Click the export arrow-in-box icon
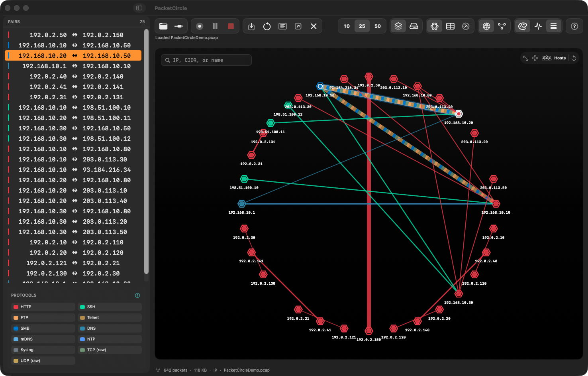Image resolution: width=588 pixels, height=376 pixels. point(298,26)
